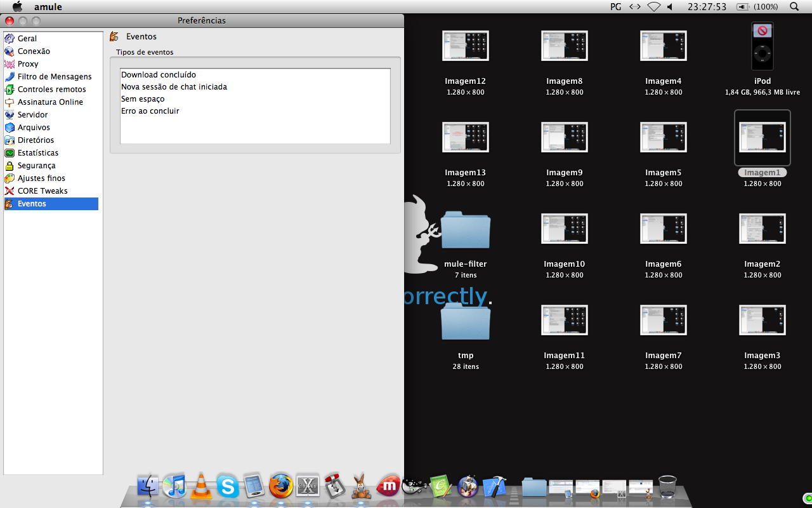The image size is (812, 508).
Task: Click the Segurança padlock icon
Action: click(10, 166)
